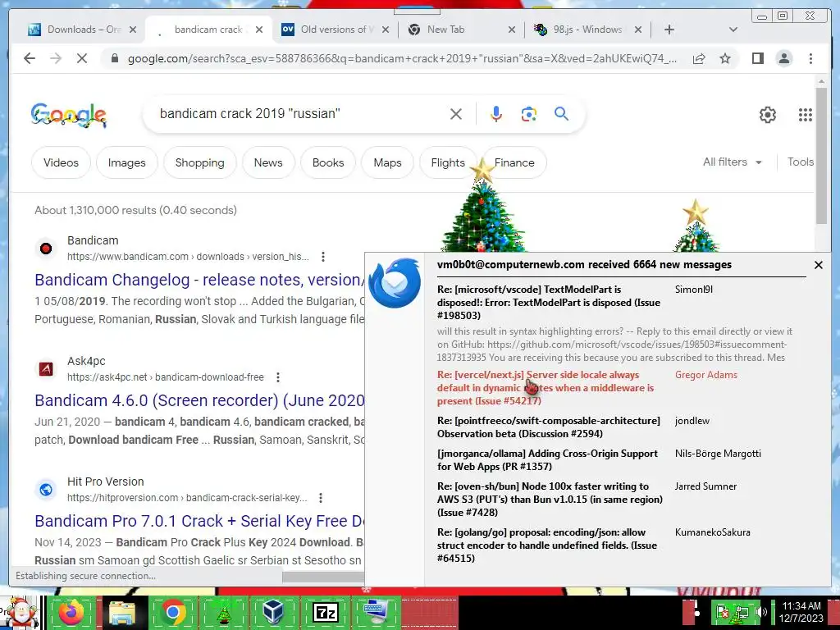Bookmark this page with the star icon
Image resolution: width=840 pixels, height=630 pixels.
725,58
